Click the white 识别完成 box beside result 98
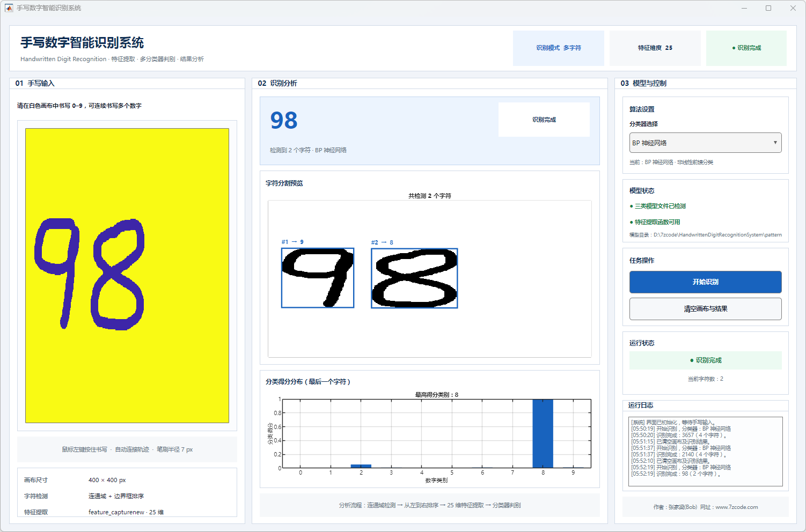Viewport: 806px width, 532px height. tap(544, 120)
